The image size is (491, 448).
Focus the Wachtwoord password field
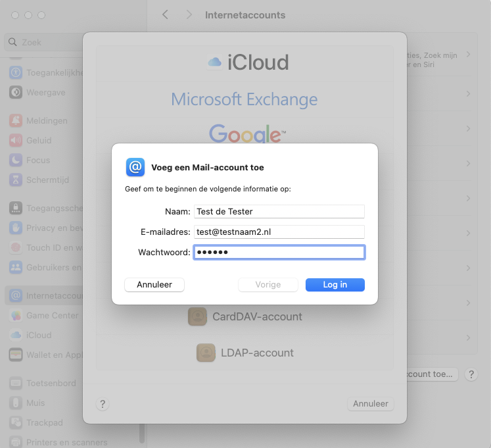coord(279,253)
